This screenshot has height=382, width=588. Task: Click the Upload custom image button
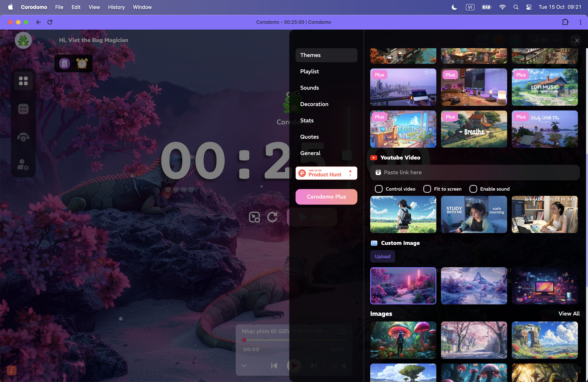(x=382, y=257)
